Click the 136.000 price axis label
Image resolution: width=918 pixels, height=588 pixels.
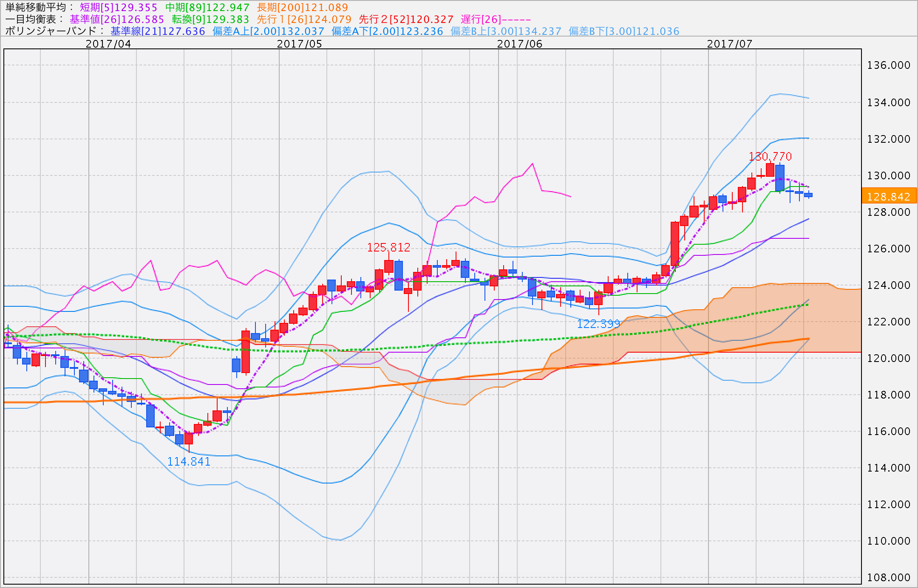pos(889,65)
